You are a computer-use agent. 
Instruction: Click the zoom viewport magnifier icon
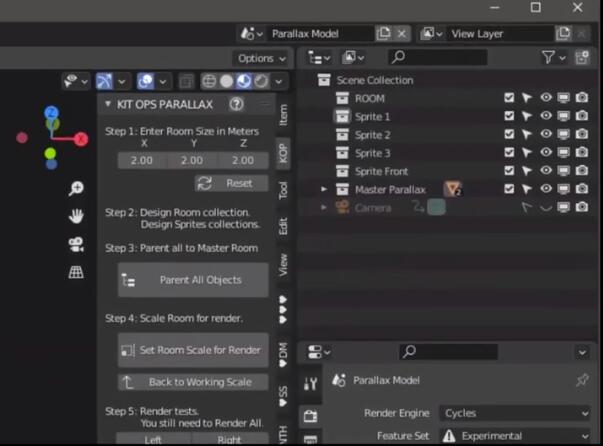tap(76, 188)
